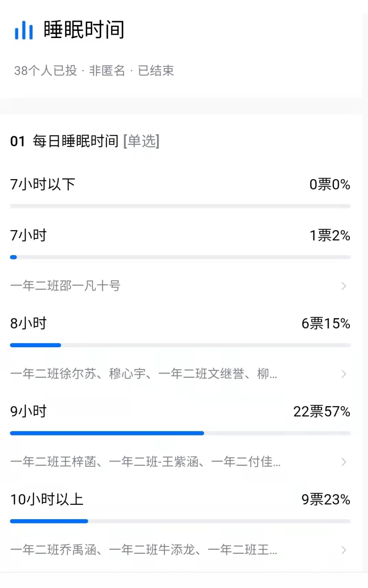This screenshot has height=588, width=368.
Task: Click the 9小时 result progress bar
Action: click(180, 433)
